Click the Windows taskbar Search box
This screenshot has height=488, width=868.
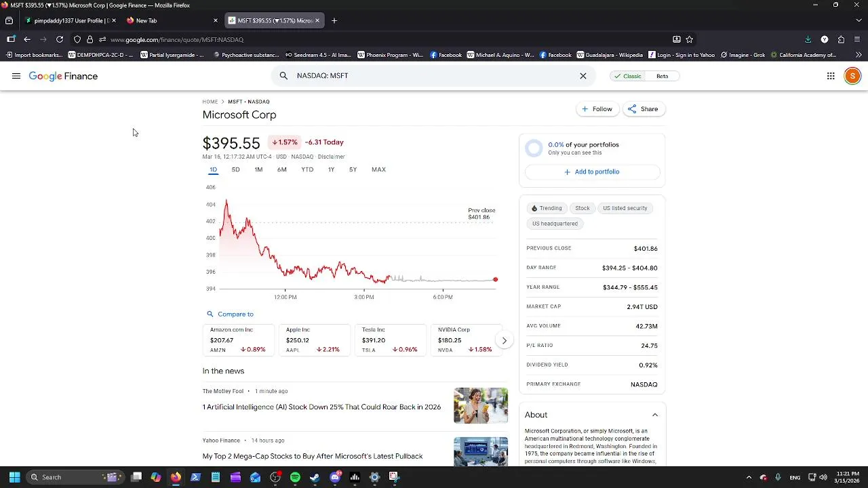(x=75, y=477)
